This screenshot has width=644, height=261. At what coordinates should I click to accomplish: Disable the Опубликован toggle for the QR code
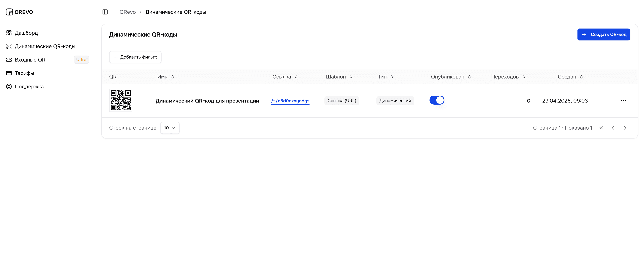(x=437, y=100)
